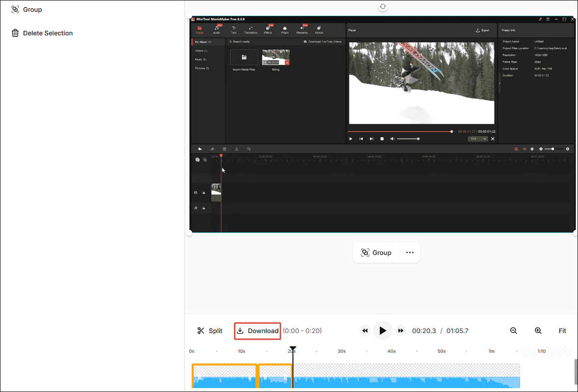Click the MovieMaker player fullscreen icon
Screen dimensions: 578x392
point(493,139)
